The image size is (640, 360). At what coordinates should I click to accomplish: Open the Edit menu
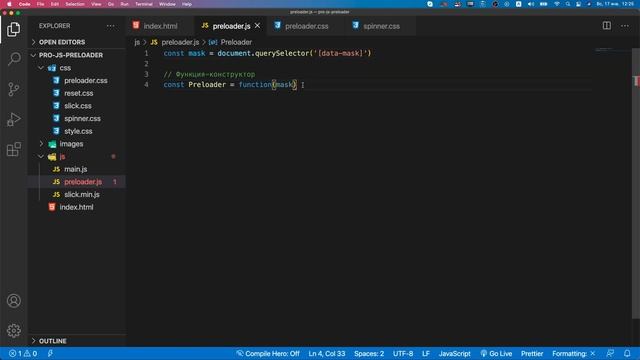(55, 4)
